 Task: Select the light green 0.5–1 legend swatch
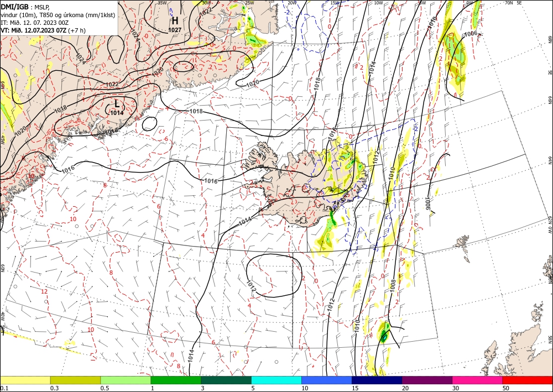pos(126,380)
